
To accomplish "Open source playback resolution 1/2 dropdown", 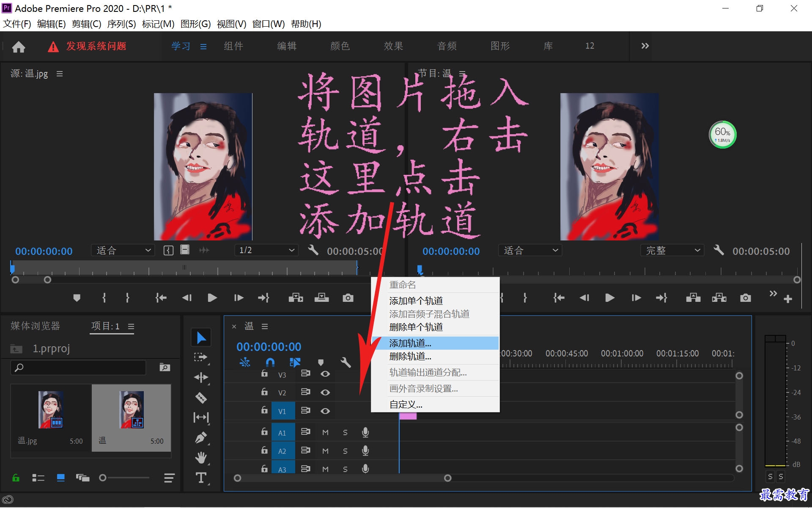I will (x=266, y=250).
